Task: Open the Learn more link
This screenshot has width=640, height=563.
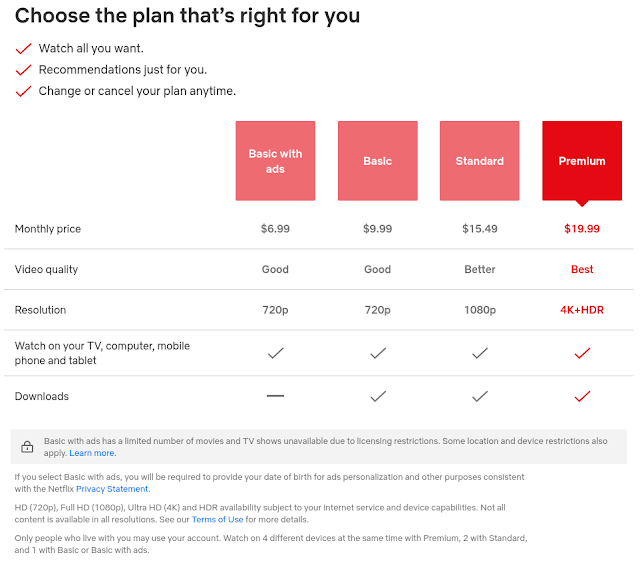Action: (x=93, y=453)
